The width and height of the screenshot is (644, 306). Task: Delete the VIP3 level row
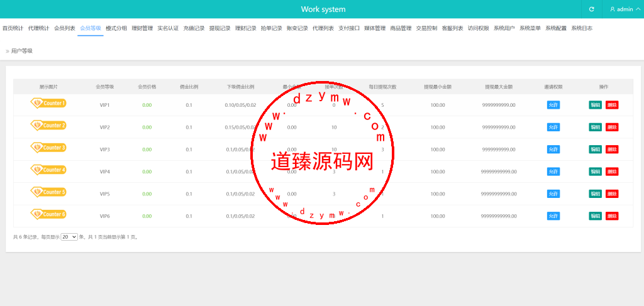click(612, 150)
